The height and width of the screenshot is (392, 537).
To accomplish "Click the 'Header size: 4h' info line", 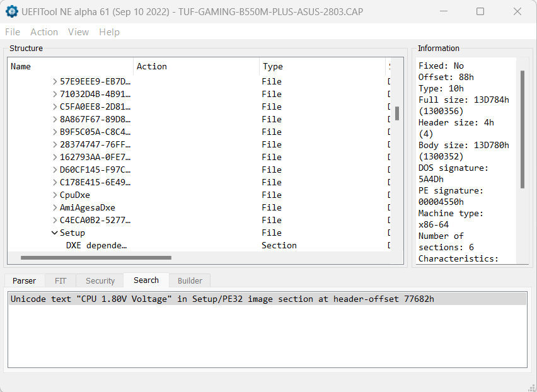I will (x=456, y=122).
